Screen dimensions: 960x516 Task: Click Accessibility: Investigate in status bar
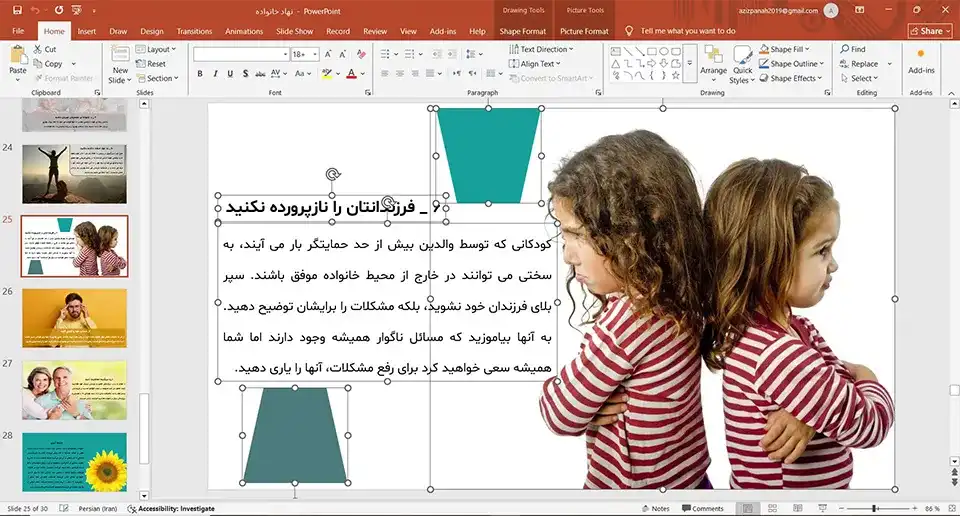(x=171, y=509)
